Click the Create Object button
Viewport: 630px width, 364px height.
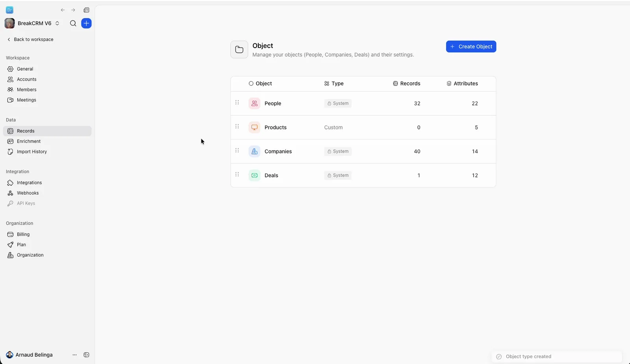pyautogui.click(x=471, y=46)
